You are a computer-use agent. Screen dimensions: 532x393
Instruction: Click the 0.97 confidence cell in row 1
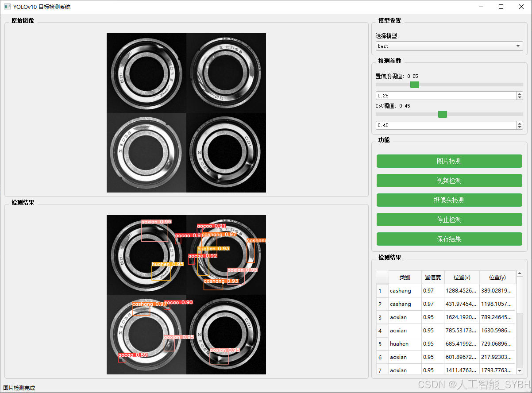432,291
